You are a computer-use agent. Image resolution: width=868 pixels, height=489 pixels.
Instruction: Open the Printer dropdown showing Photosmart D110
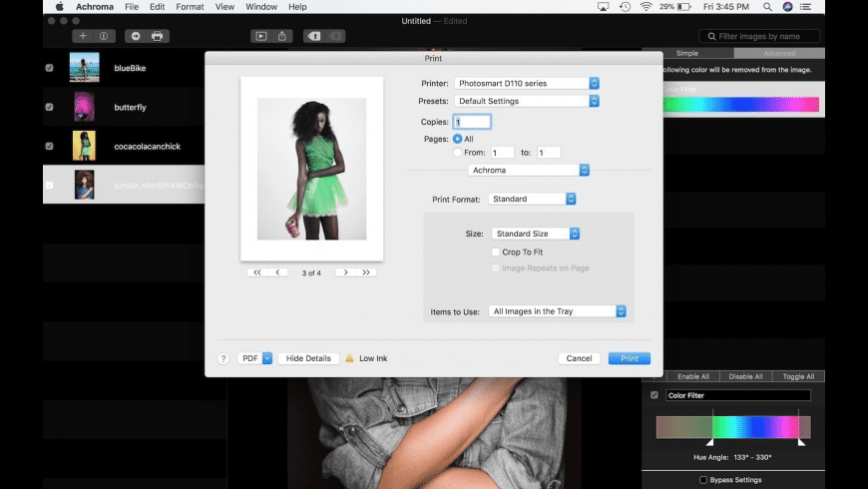[526, 83]
